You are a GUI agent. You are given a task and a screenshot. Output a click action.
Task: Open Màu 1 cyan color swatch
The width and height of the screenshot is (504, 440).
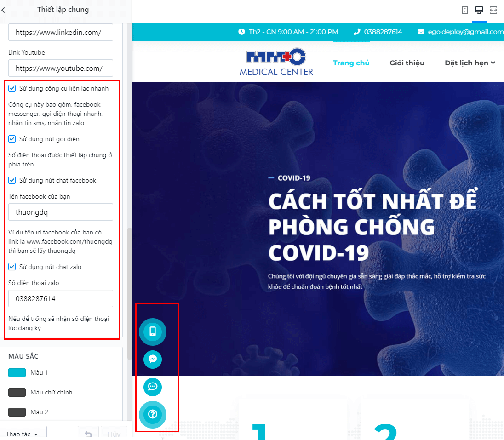coord(17,372)
